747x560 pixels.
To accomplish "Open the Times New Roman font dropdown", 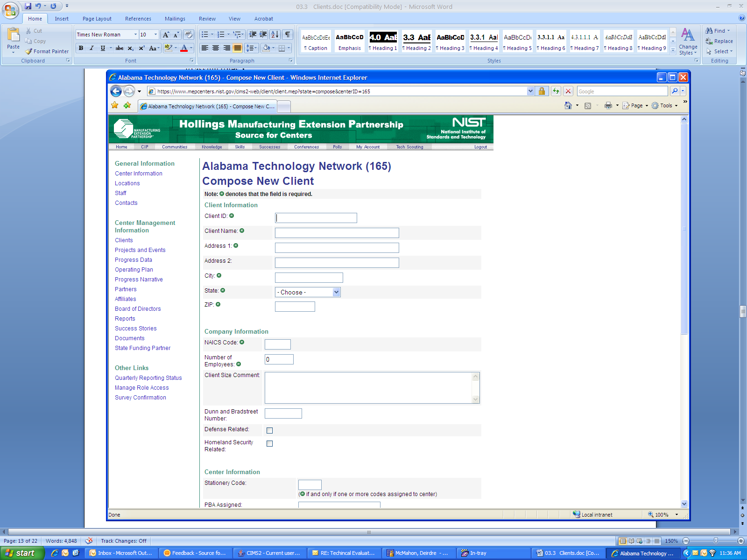I will click(x=135, y=35).
